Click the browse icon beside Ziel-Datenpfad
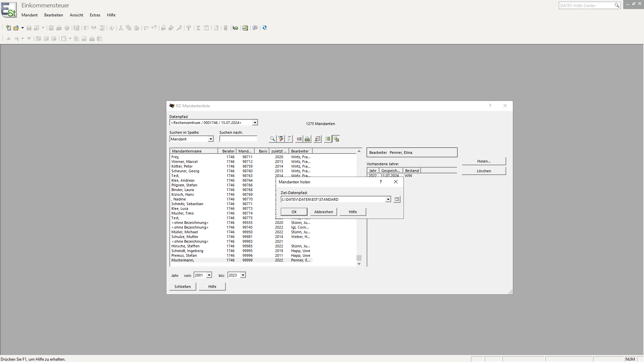 [397, 199]
